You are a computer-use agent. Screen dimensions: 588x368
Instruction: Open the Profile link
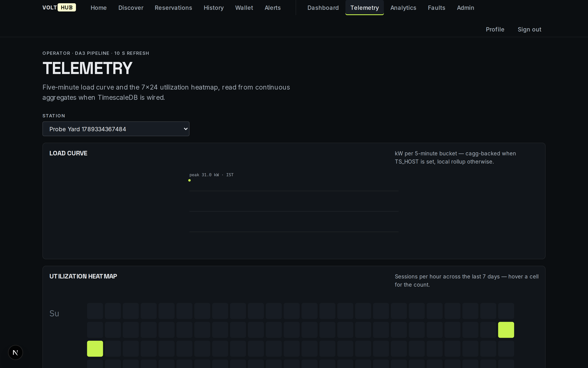coord(495,29)
